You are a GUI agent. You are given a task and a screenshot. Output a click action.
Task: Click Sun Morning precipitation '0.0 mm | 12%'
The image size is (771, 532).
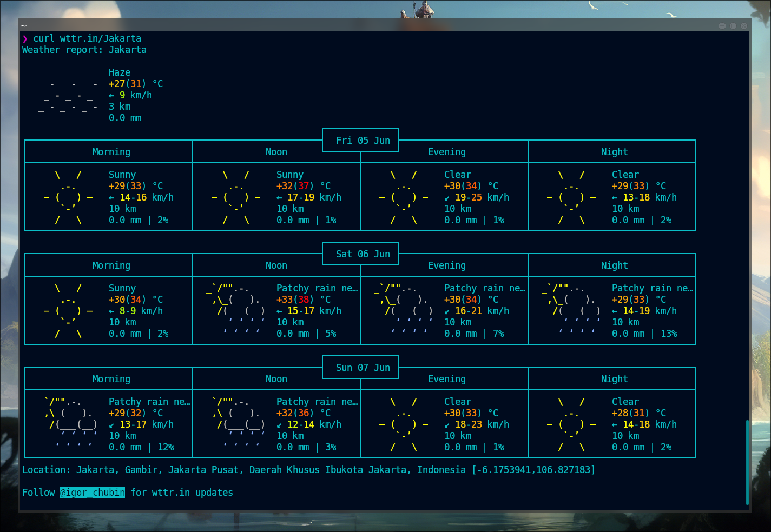(x=141, y=447)
